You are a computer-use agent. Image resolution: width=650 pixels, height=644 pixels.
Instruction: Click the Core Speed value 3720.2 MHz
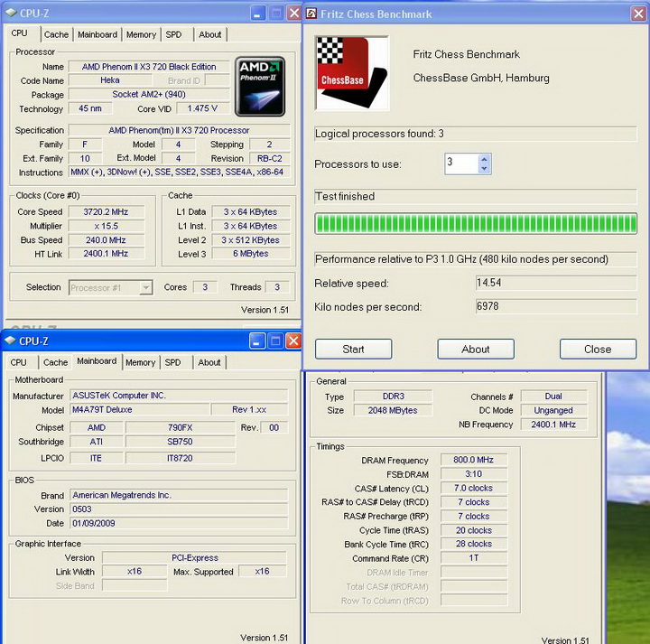coord(106,212)
